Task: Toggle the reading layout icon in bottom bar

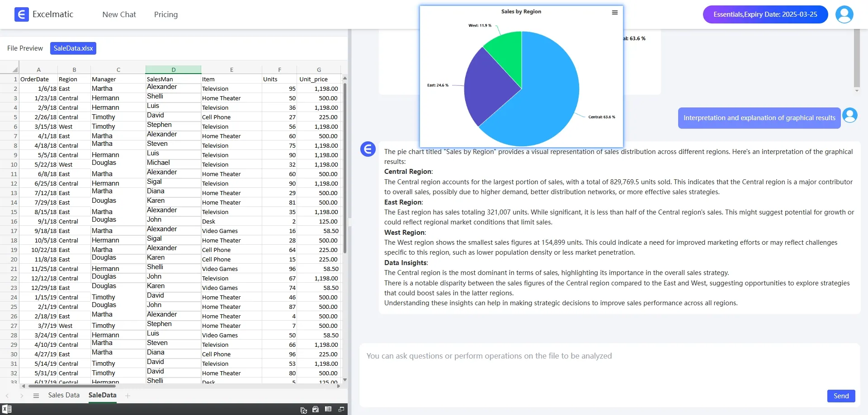Action: coord(328,410)
